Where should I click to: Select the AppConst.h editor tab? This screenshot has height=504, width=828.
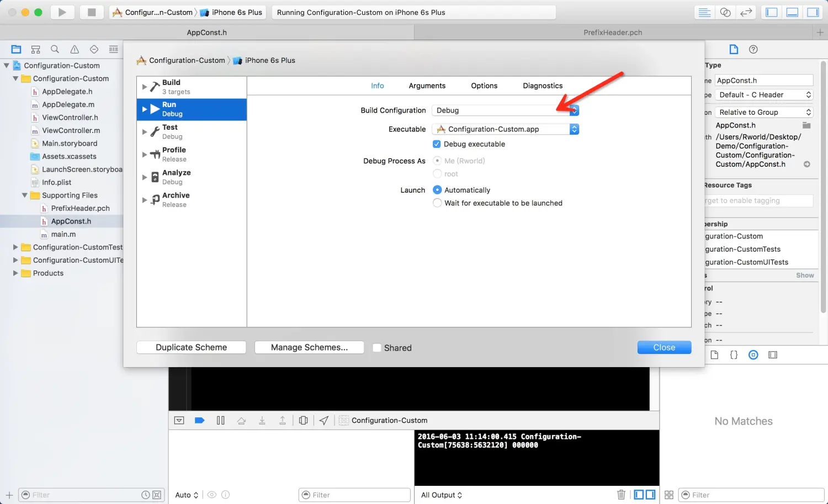coord(207,33)
